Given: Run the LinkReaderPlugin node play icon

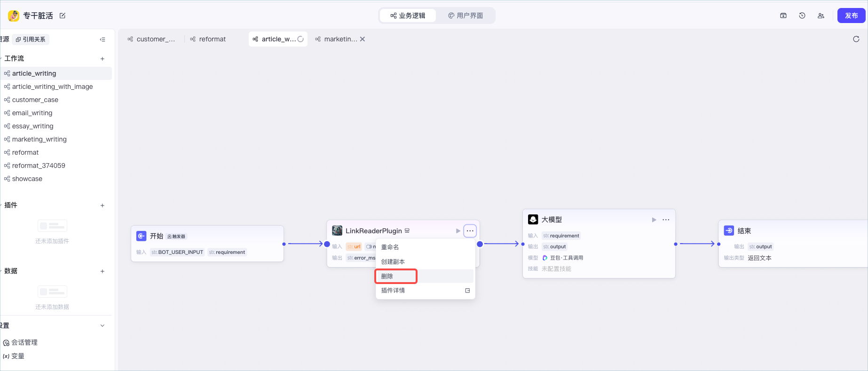Looking at the screenshot, I should [x=458, y=231].
